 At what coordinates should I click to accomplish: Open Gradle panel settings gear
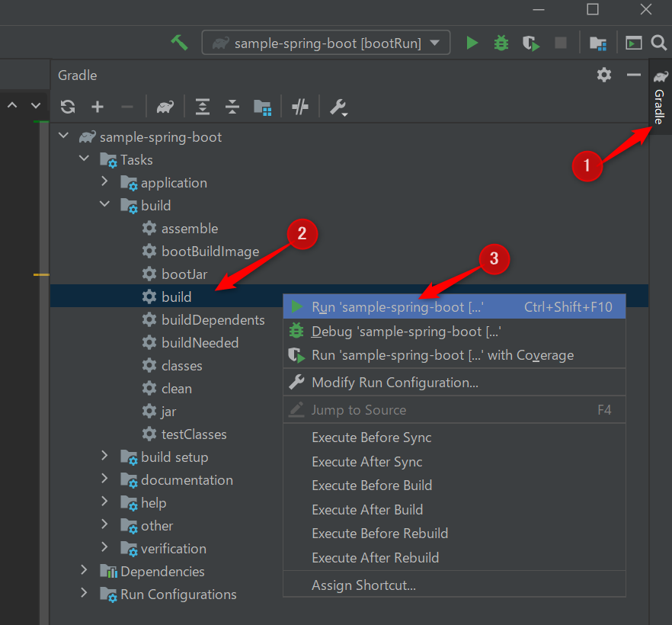pyautogui.click(x=604, y=75)
